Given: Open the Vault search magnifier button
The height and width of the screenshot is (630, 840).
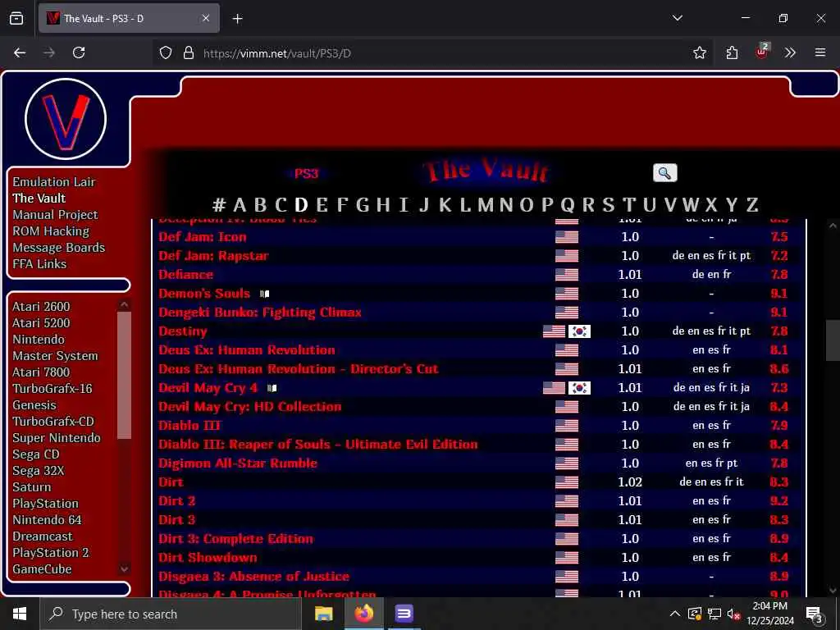Looking at the screenshot, I should point(664,173).
